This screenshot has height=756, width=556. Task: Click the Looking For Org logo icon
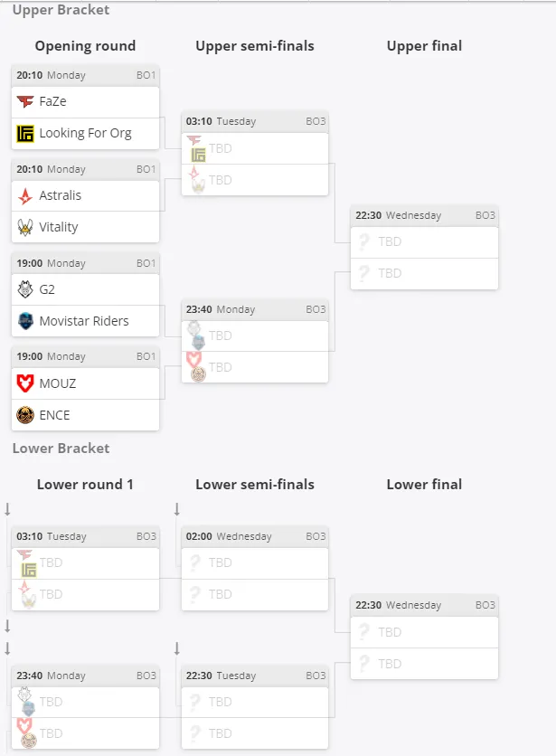click(25, 134)
